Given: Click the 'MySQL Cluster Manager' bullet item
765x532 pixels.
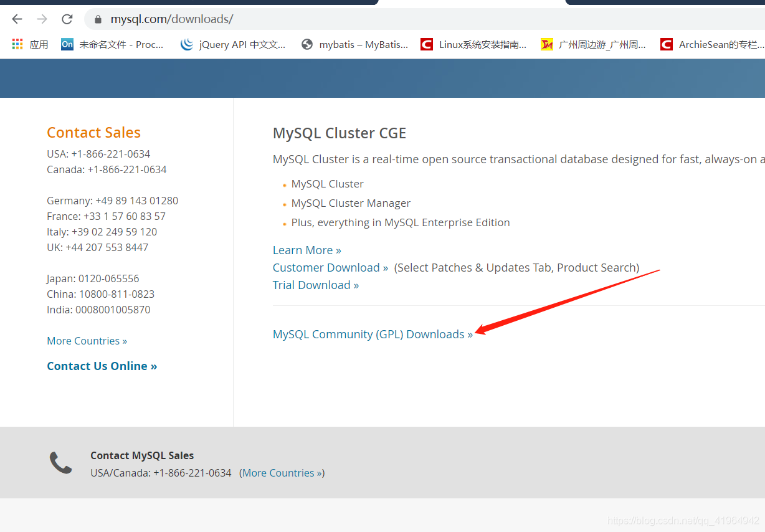Looking at the screenshot, I should coord(351,203).
